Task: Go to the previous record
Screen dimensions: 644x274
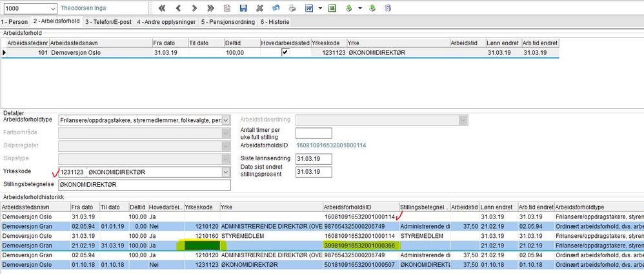Action: point(177,8)
